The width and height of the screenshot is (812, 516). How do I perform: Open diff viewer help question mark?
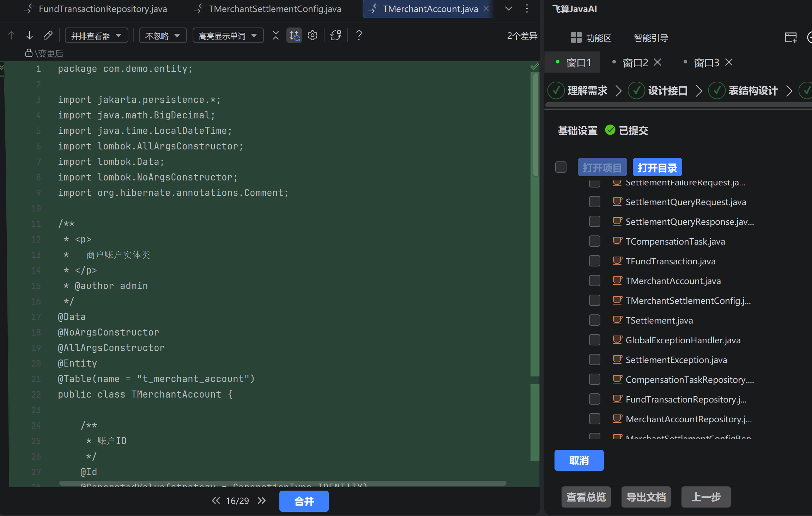click(359, 35)
